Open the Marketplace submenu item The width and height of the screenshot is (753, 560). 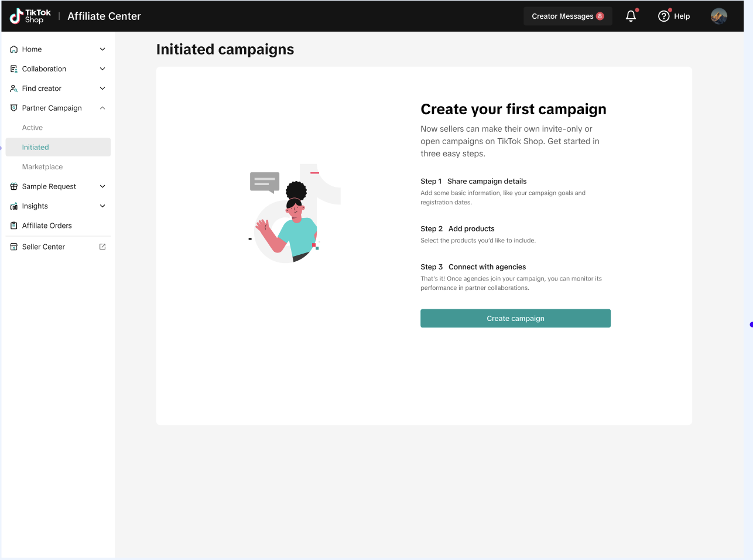pyautogui.click(x=42, y=167)
